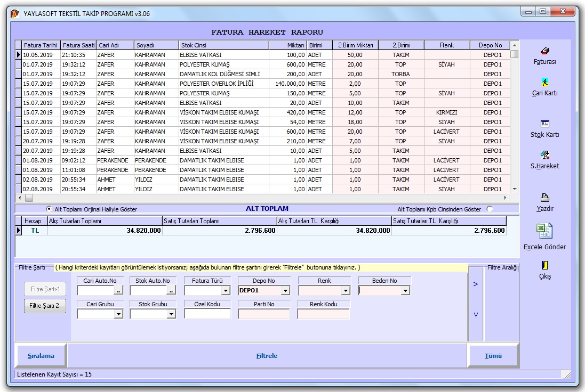Click the 2.Birim Miktarı column header
The image size is (585, 392).
[355, 45]
